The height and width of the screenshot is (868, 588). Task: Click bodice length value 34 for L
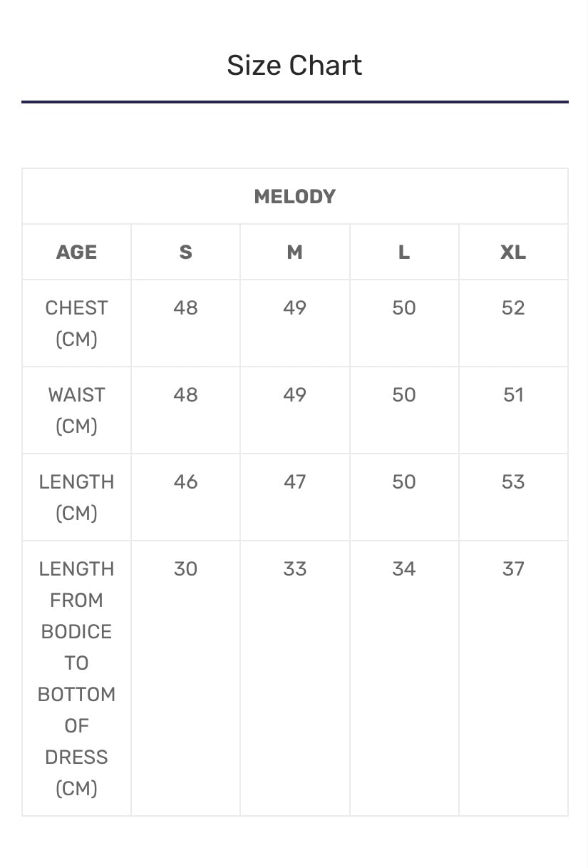click(x=403, y=569)
